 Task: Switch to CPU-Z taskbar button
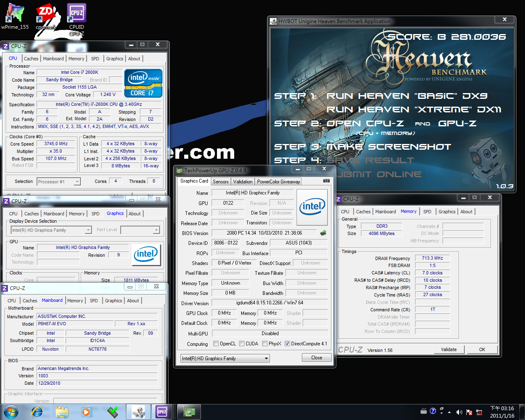click(162, 412)
